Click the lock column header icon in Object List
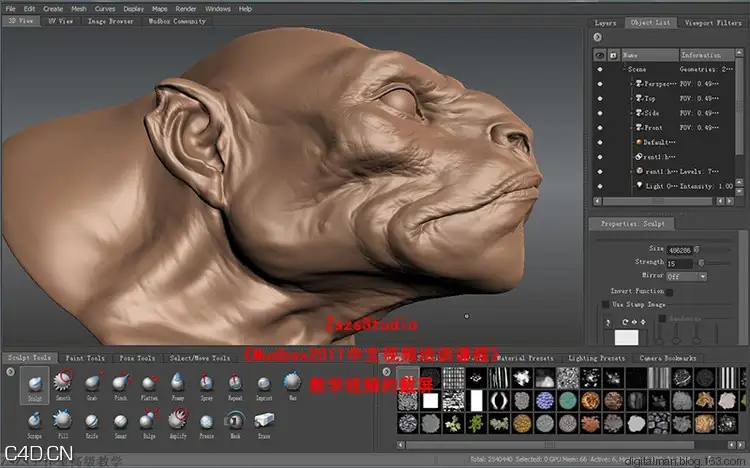The height and width of the screenshot is (468, 750). [x=613, y=56]
